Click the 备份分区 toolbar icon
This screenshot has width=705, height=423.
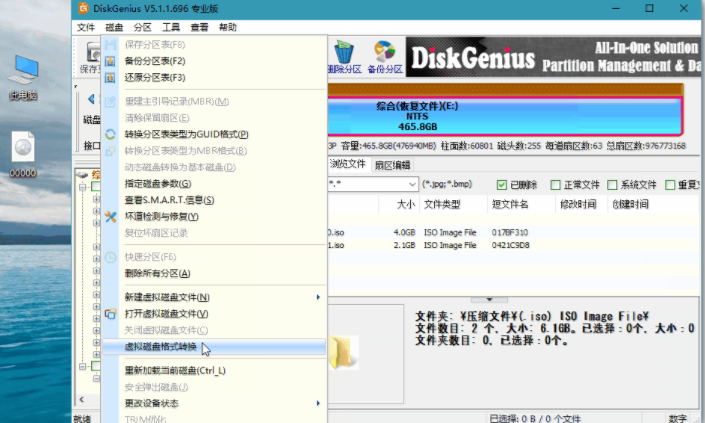click(x=384, y=52)
